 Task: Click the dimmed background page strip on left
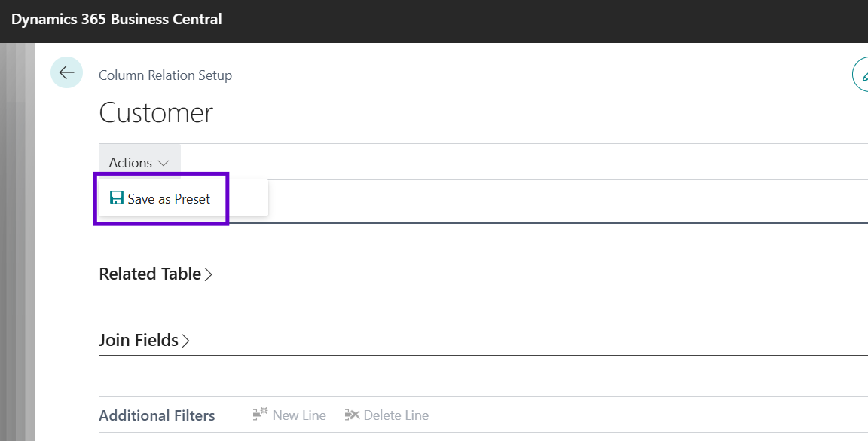[x=17, y=241]
